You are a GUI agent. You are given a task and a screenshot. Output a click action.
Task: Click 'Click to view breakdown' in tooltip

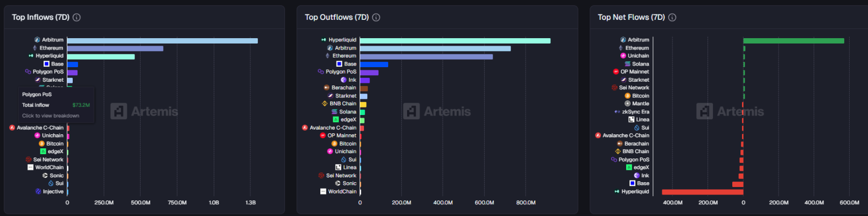tap(51, 116)
